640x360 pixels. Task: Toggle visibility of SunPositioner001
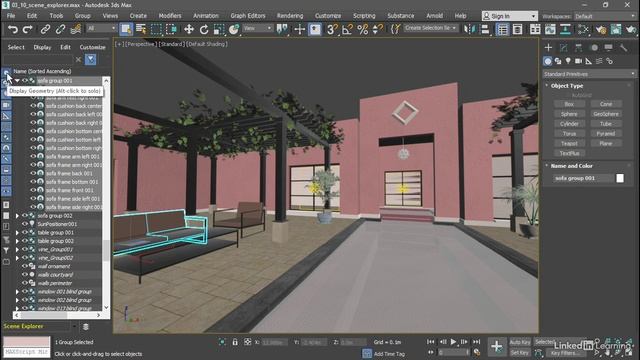click(x=24, y=224)
